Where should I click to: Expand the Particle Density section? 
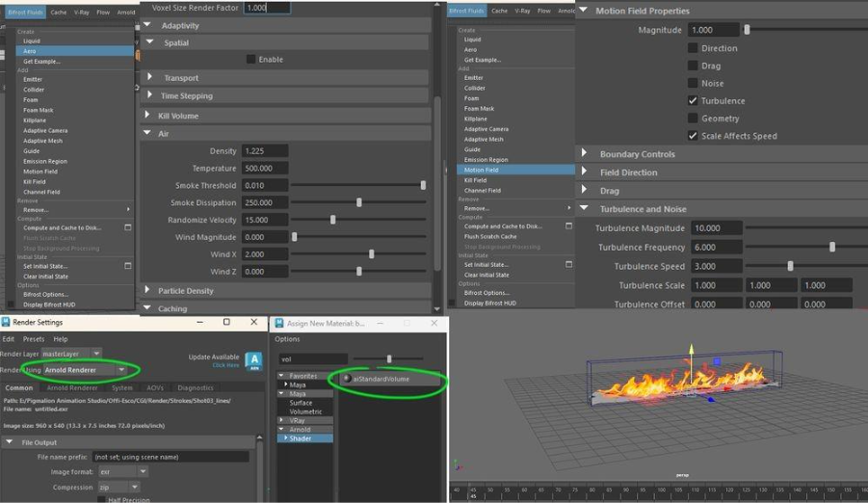[146, 290]
